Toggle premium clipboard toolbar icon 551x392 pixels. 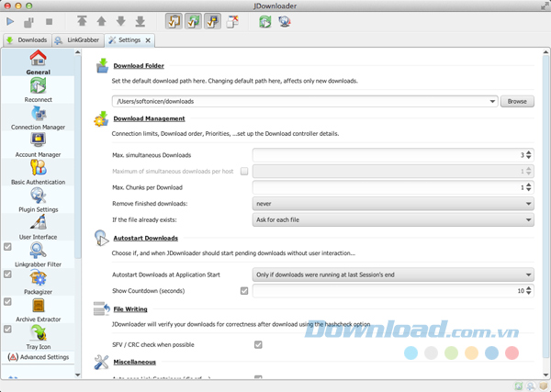tap(213, 21)
